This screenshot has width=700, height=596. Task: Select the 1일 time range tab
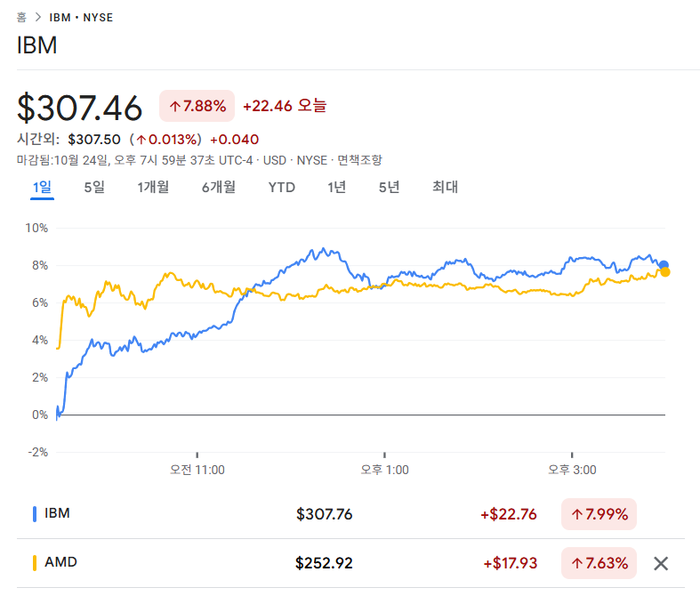point(42,187)
